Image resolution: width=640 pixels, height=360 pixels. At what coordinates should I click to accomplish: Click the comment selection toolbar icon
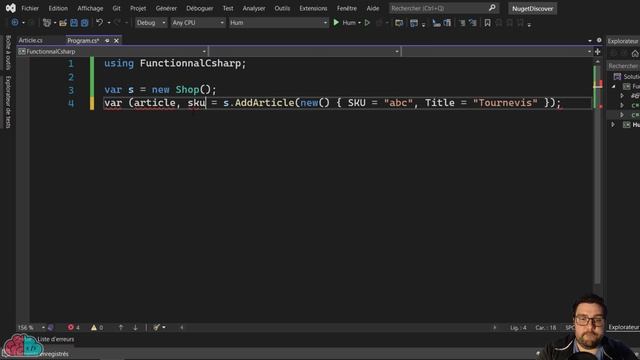click(x=462, y=23)
